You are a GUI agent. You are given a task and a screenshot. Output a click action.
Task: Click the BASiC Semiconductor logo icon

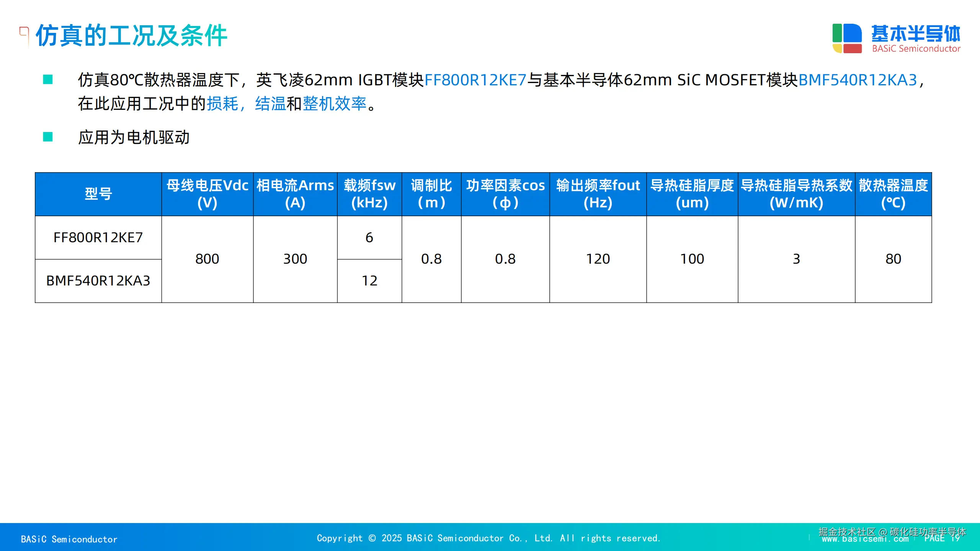tap(847, 38)
